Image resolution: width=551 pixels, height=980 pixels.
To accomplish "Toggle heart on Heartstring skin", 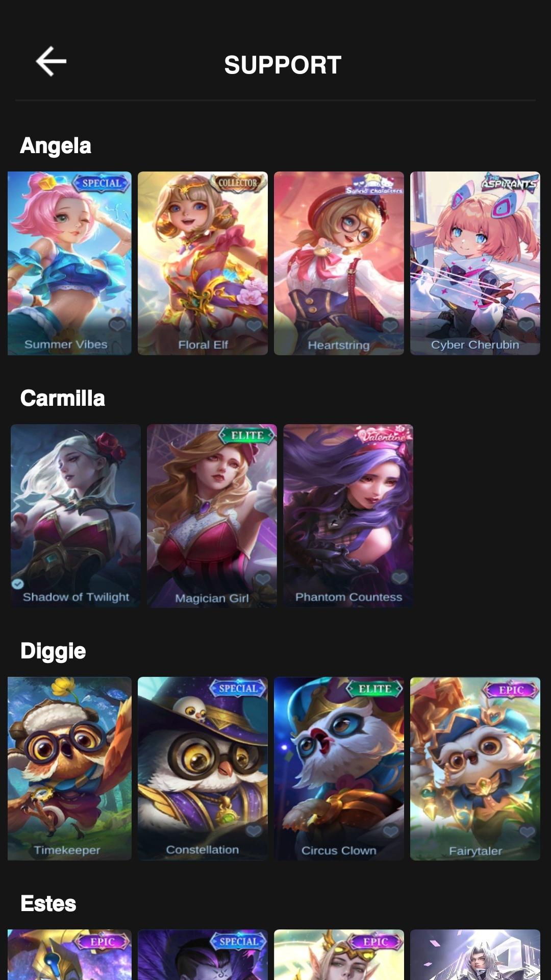I will pyautogui.click(x=390, y=325).
